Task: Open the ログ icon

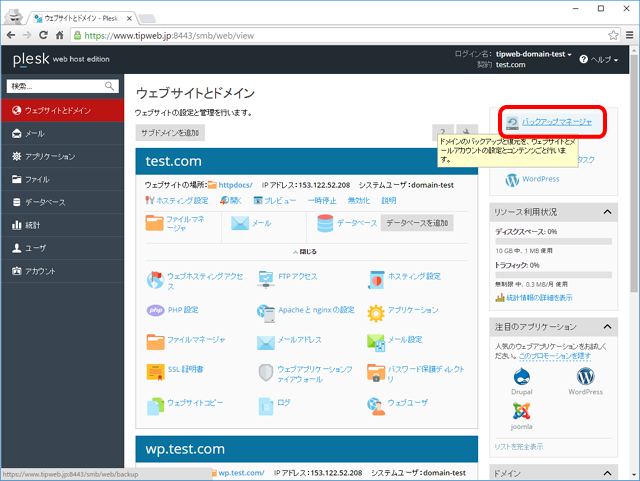Action: click(x=266, y=406)
